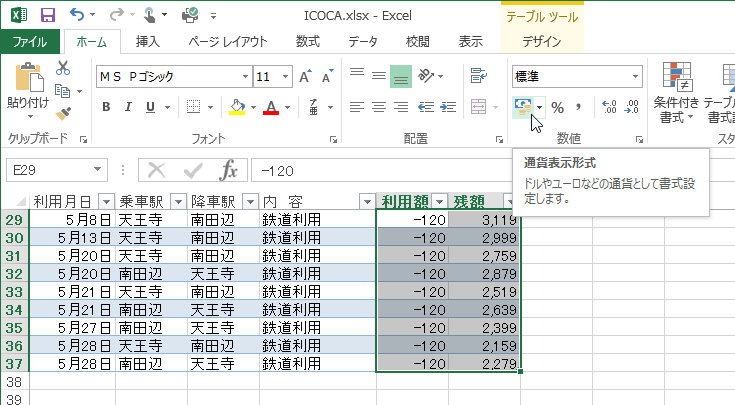Toggle bold formatting
Image resolution: width=735 pixels, height=405 pixels.
(x=106, y=107)
